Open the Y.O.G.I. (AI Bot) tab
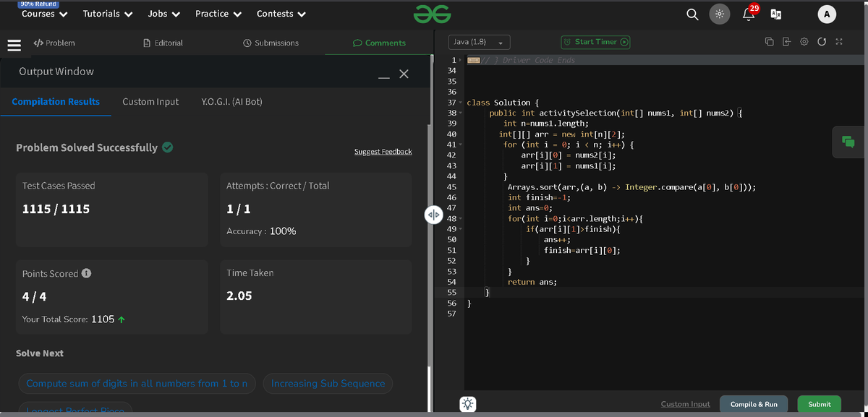Viewport: 868px width, 417px height. [231, 102]
